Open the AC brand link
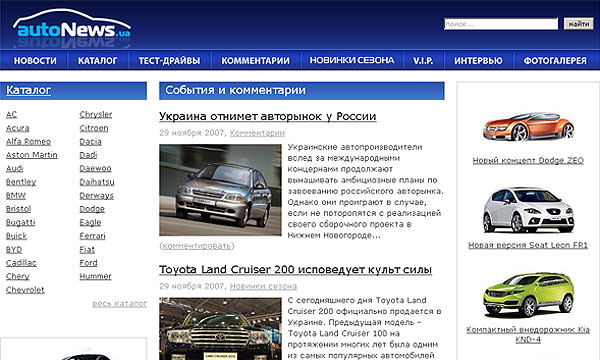Screen dimensions: 600x360 [11, 114]
